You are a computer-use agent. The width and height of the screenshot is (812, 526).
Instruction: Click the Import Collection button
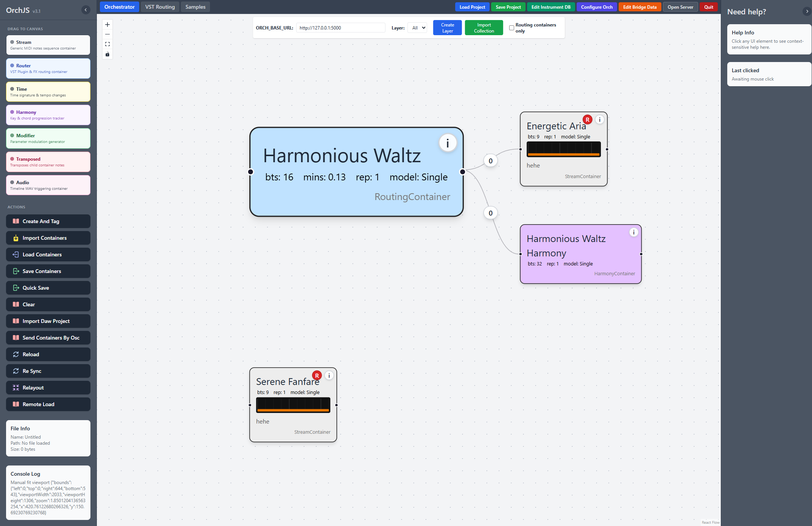click(484, 28)
